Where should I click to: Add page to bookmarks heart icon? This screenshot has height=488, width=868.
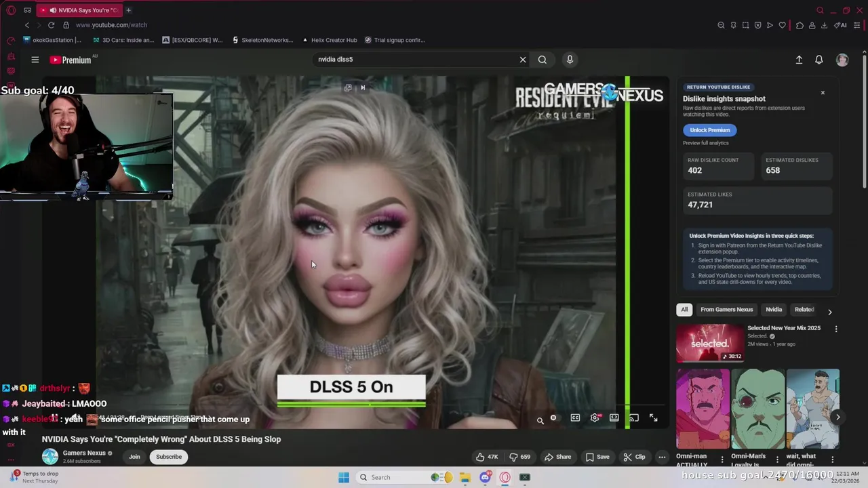click(x=782, y=25)
